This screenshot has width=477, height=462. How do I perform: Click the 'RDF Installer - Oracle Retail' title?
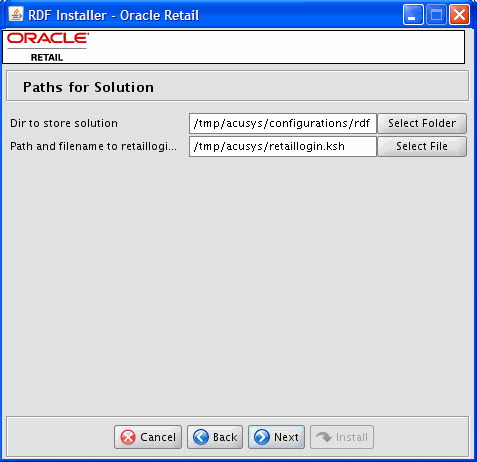(114, 15)
